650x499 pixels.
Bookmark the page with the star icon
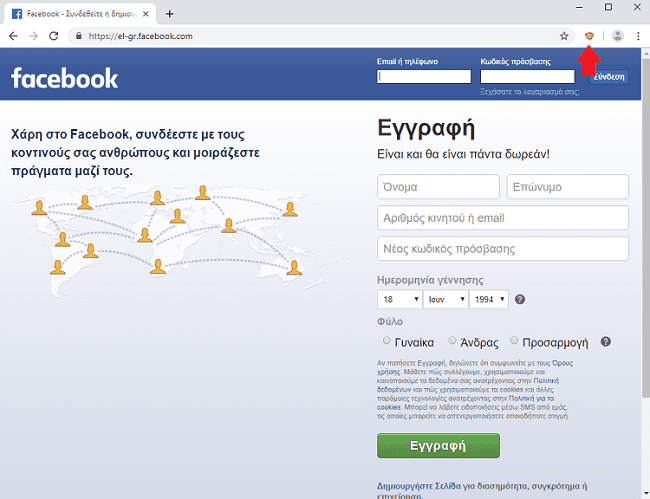[x=564, y=36]
